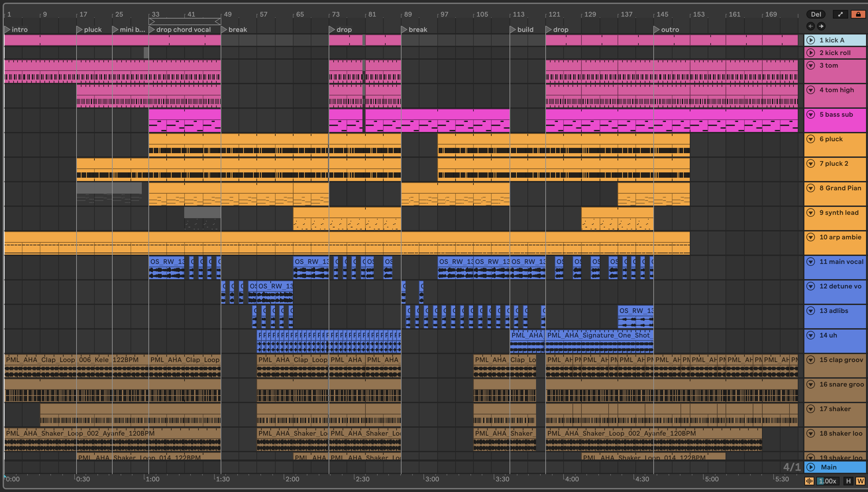Select the '9 synth lead' track name
The width and height of the screenshot is (868, 492).
pyautogui.click(x=839, y=213)
